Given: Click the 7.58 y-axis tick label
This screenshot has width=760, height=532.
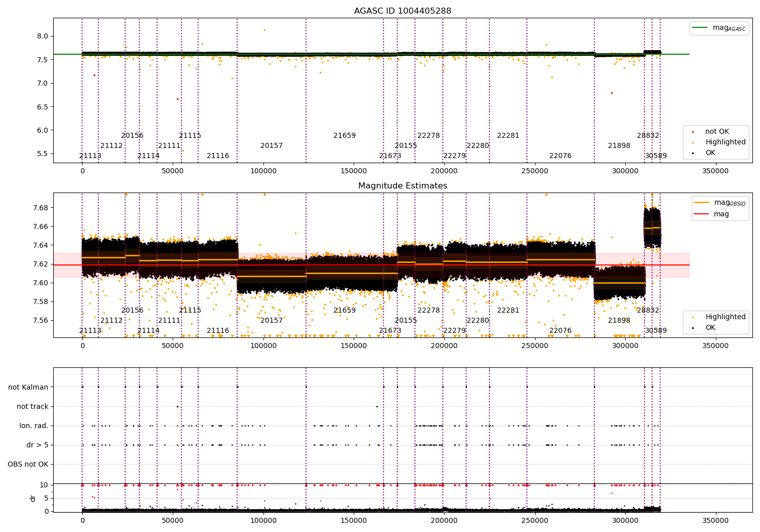Looking at the screenshot, I should pyautogui.click(x=41, y=302).
